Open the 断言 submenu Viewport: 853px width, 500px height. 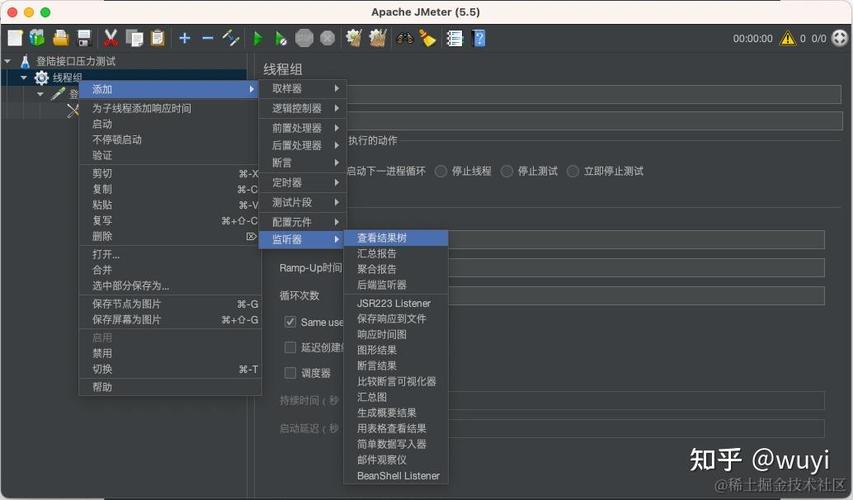[302, 163]
